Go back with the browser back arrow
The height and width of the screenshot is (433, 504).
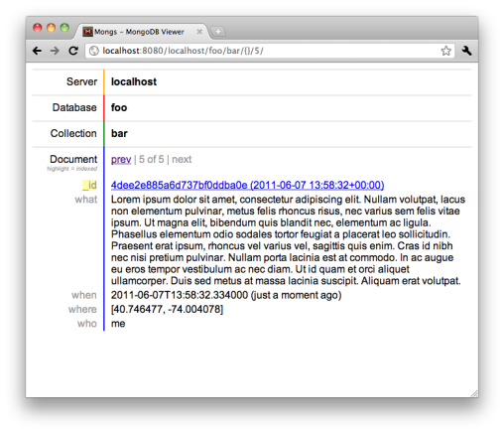tap(37, 51)
